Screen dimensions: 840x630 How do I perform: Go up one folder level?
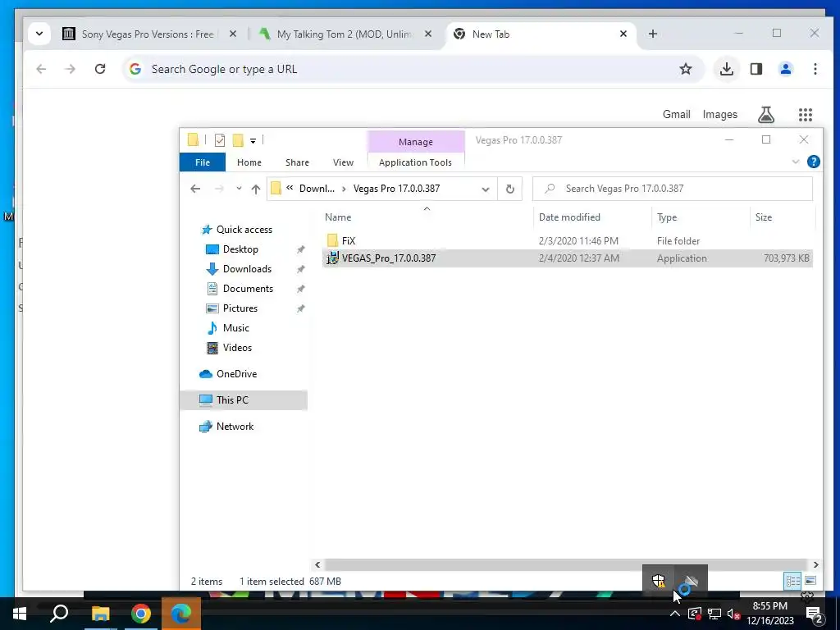[256, 189]
